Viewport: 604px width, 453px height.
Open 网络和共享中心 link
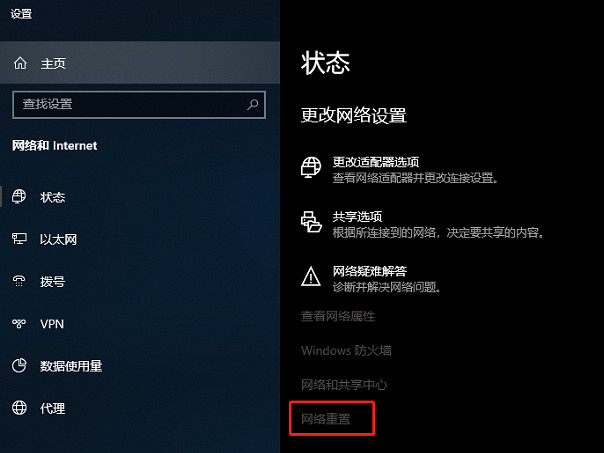344,384
